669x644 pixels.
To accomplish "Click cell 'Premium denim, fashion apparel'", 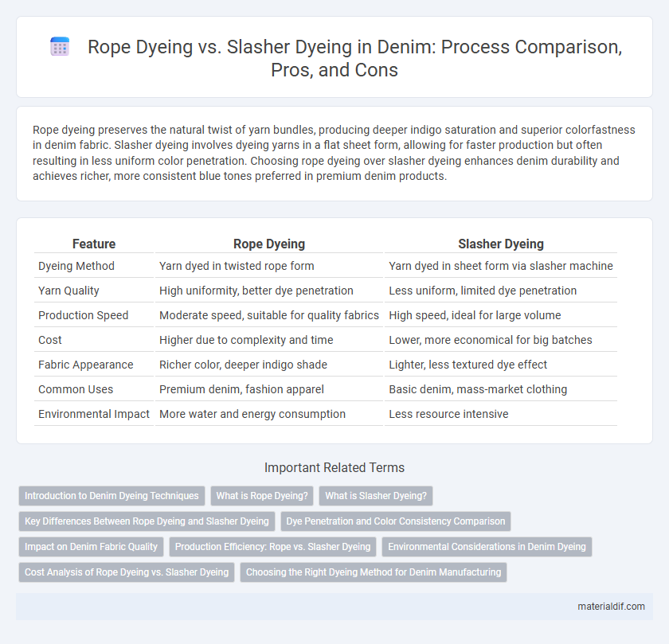I will (x=241, y=390).
